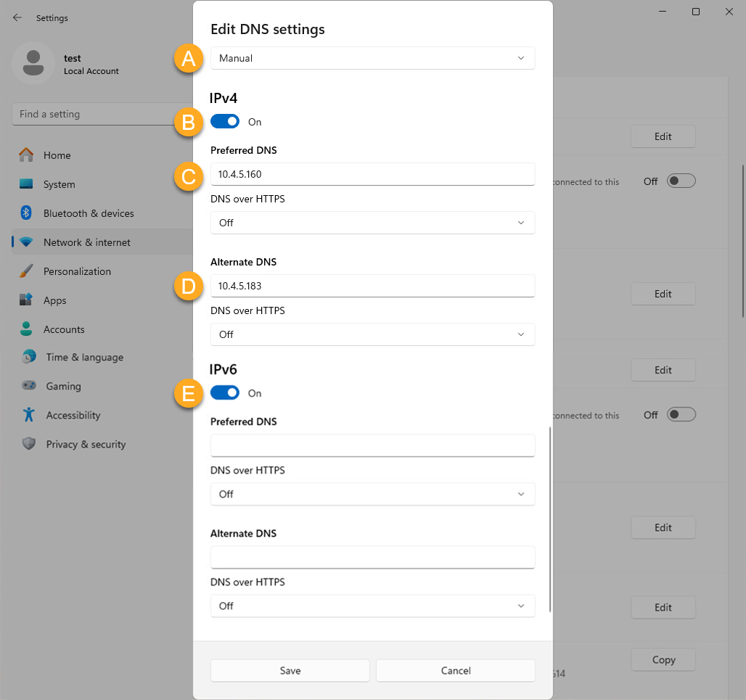Turn off the IPv4 toggle
This screenshot has width=746, height=700.
(225, 122)
